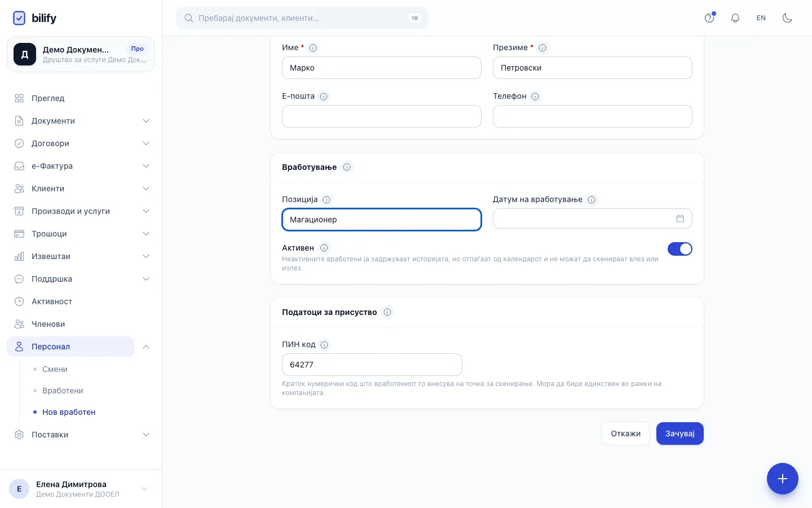Collapse the Персонал sidebar section

coord(146,347)
